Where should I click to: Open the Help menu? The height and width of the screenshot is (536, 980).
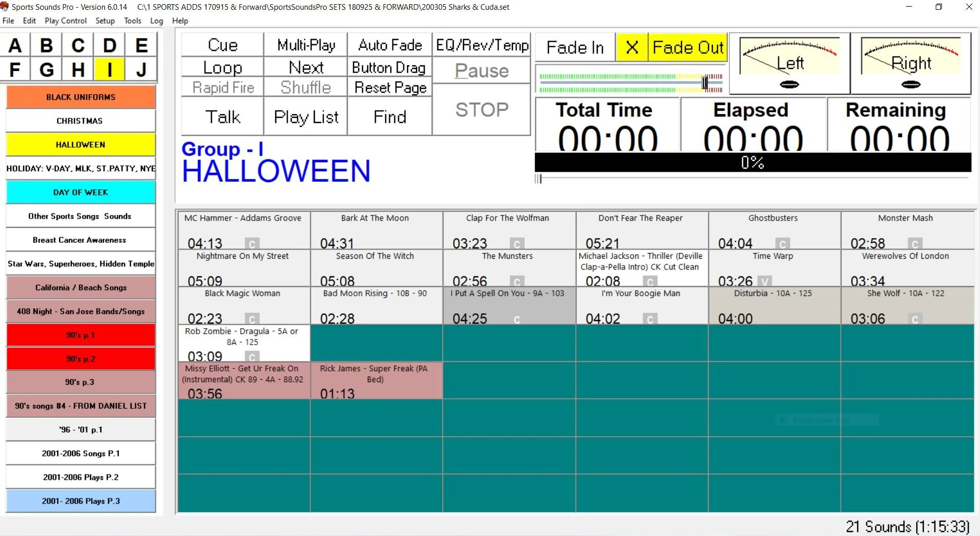[180, 21]
